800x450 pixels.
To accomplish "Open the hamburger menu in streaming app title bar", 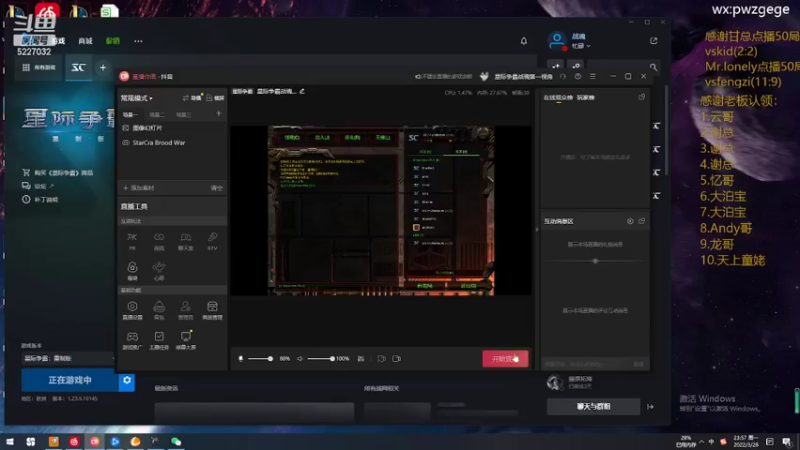I will click(x=593, y=77).
